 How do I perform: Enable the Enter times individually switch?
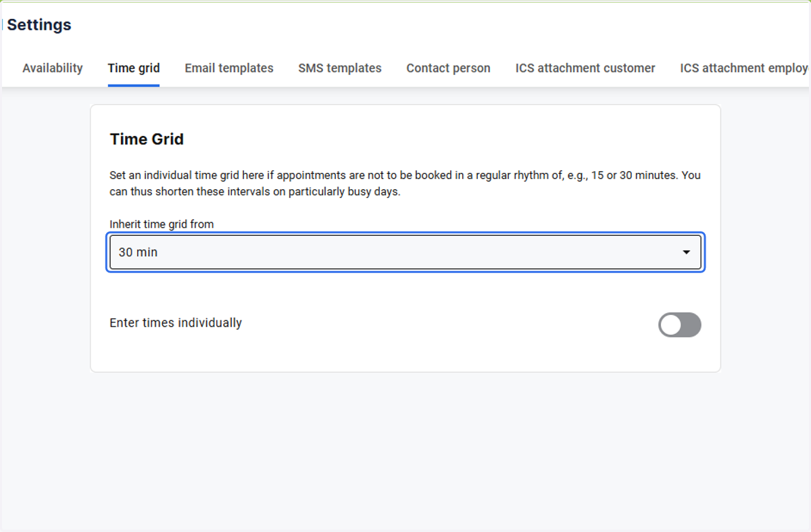point(680,325)
